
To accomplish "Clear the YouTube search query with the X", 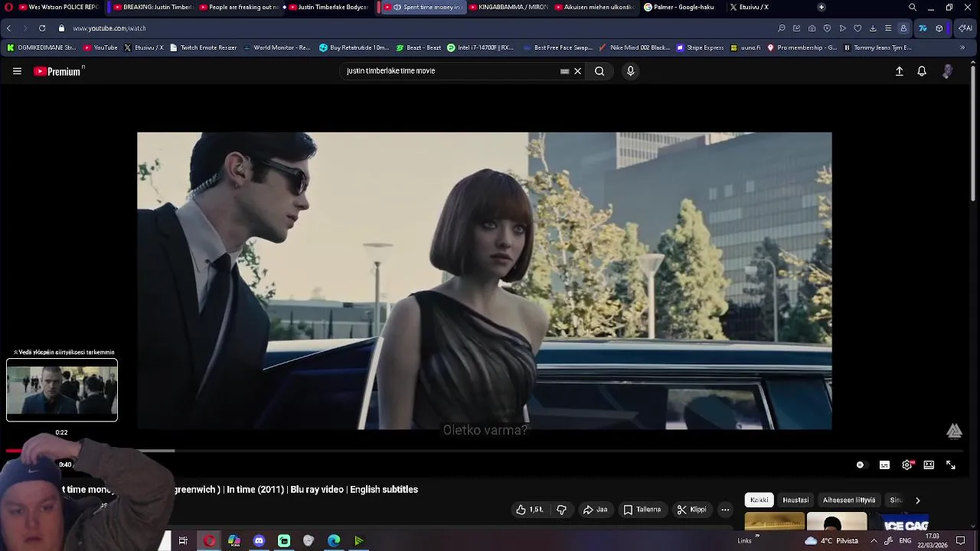I will click(x=578, y=71).
